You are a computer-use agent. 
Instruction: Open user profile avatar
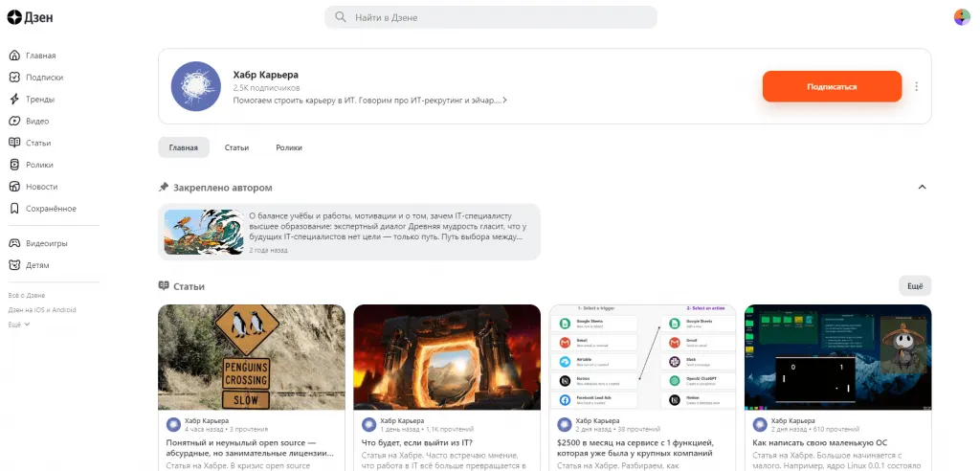pyautogui.click(x=962, y=17)
